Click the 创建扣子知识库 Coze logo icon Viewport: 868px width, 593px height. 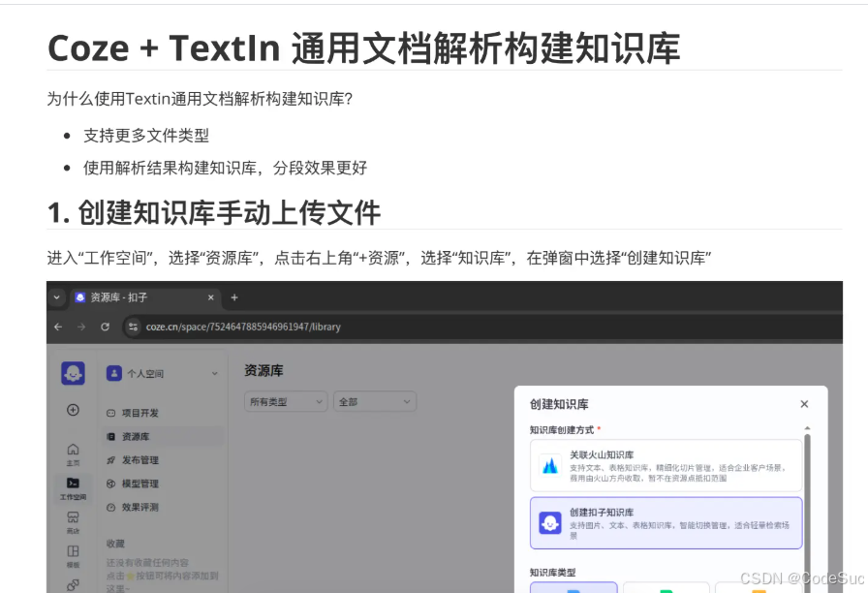[550, 522]
